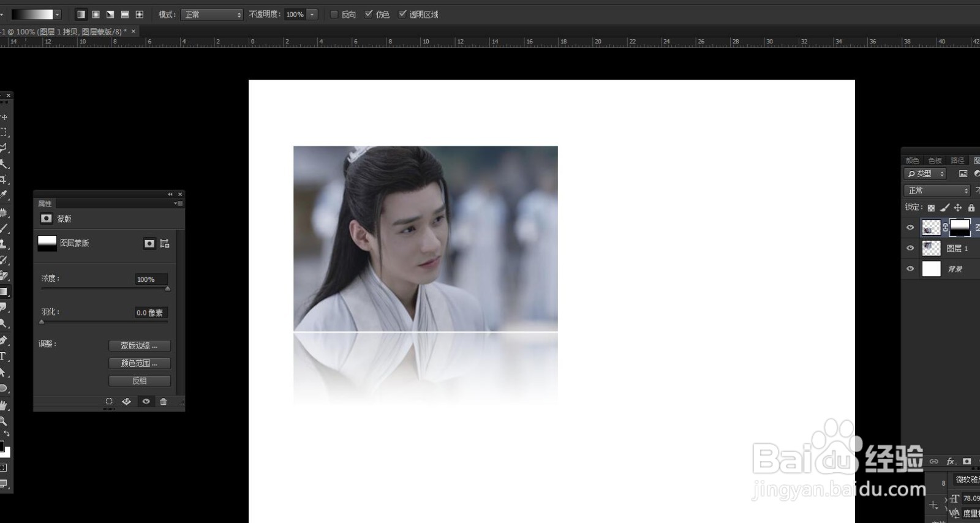This screenshot has height=523, width=980.
Task: Select the Lasso tool
Action: pyautogui.click(x=4, y=148)
